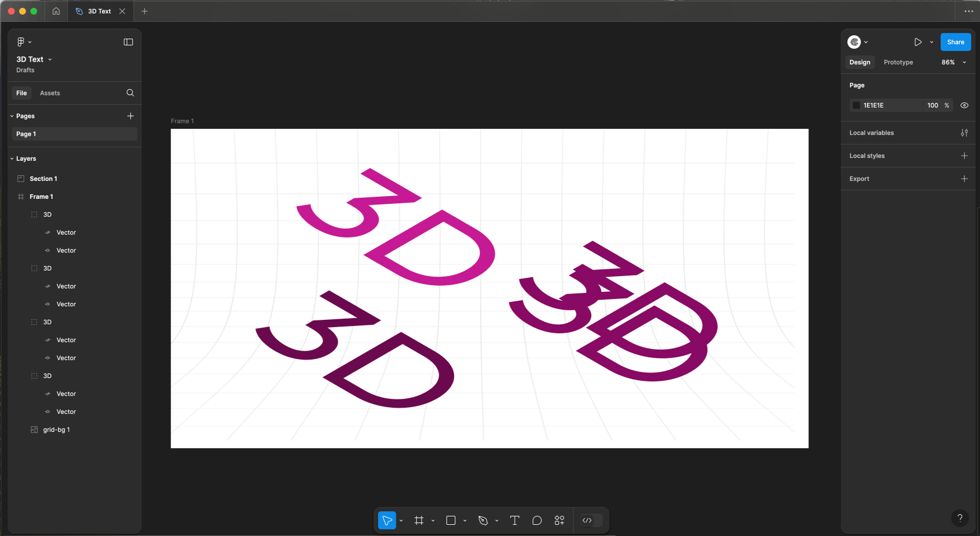
Task: Select the Pen tool
Action: click(x=483, y=520)
